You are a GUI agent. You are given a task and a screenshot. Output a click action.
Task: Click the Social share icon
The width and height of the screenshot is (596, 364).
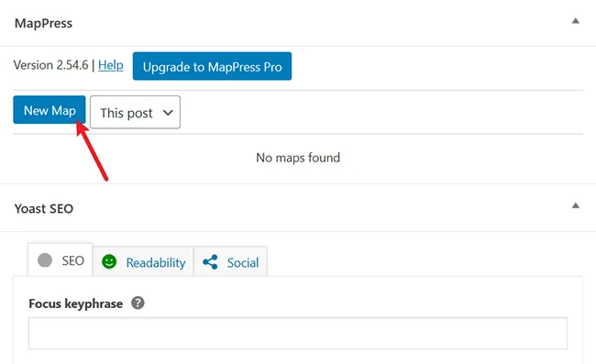coord(210,262)
